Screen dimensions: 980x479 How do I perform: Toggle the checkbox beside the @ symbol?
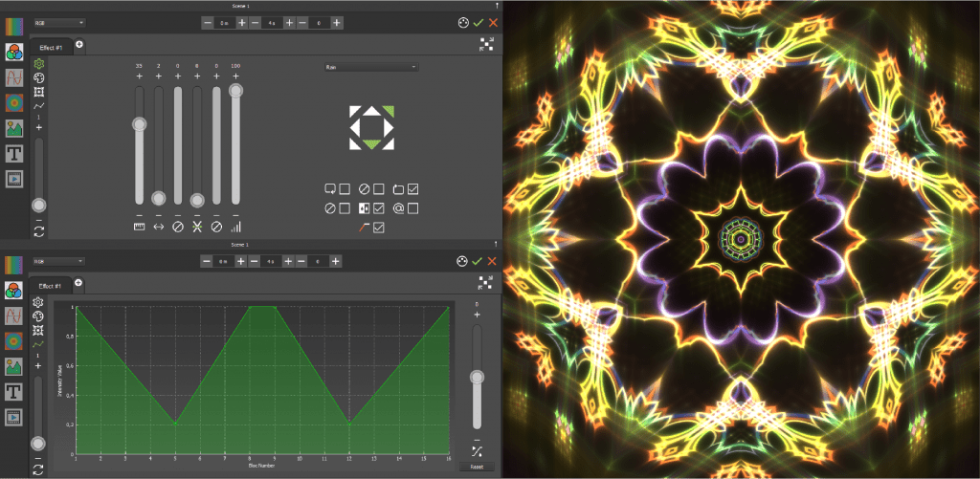pyautogui.click(x=412, y=207)
